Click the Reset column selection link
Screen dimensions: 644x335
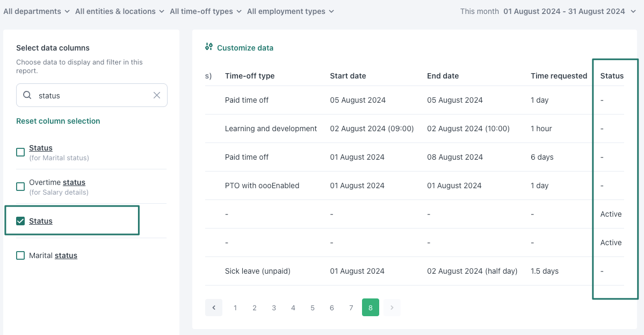click(58, 121)
